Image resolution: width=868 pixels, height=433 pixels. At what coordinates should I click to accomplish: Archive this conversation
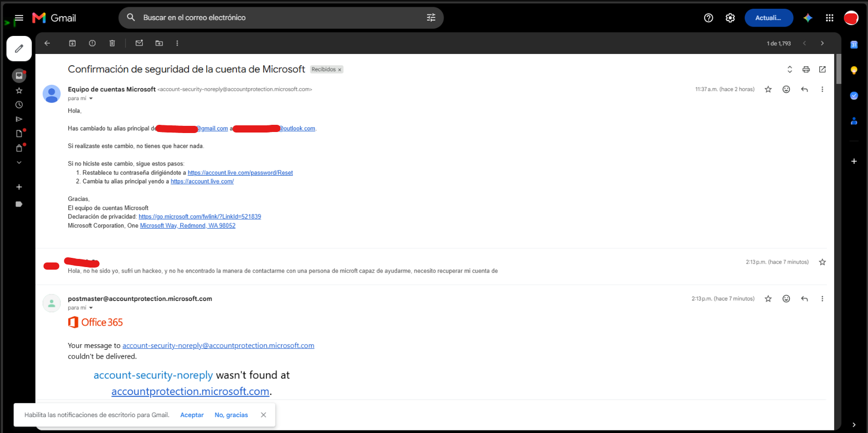pos(72,43)
